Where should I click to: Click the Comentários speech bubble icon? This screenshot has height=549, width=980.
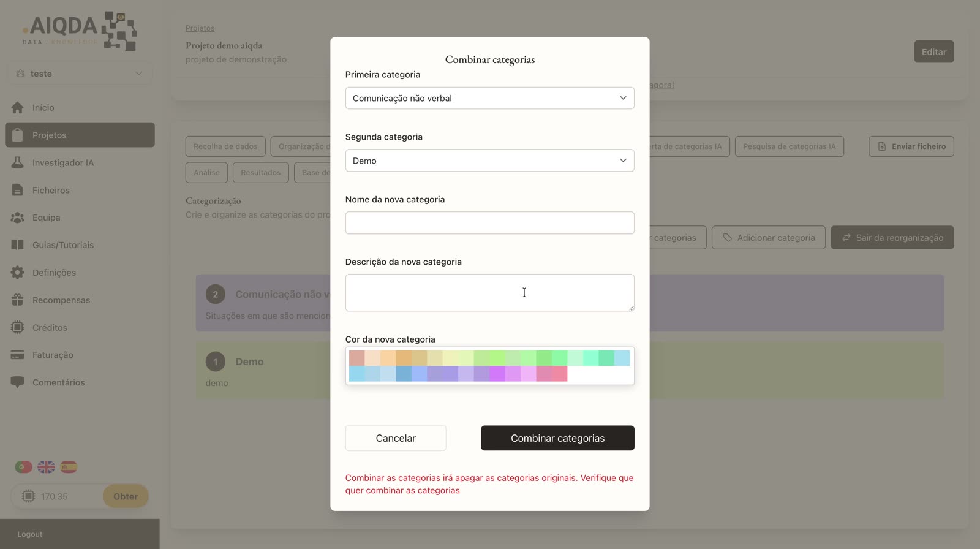[17, 382]
